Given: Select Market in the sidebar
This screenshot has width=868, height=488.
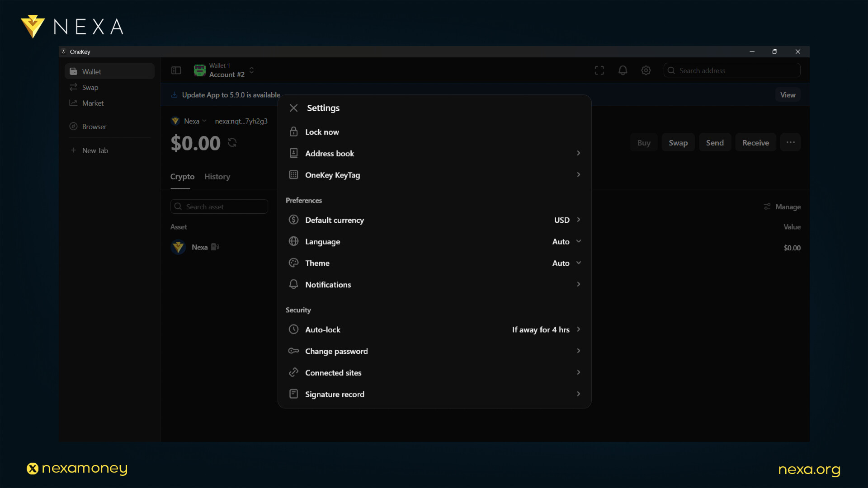Looking at the screenshot, I should (109, 103).
